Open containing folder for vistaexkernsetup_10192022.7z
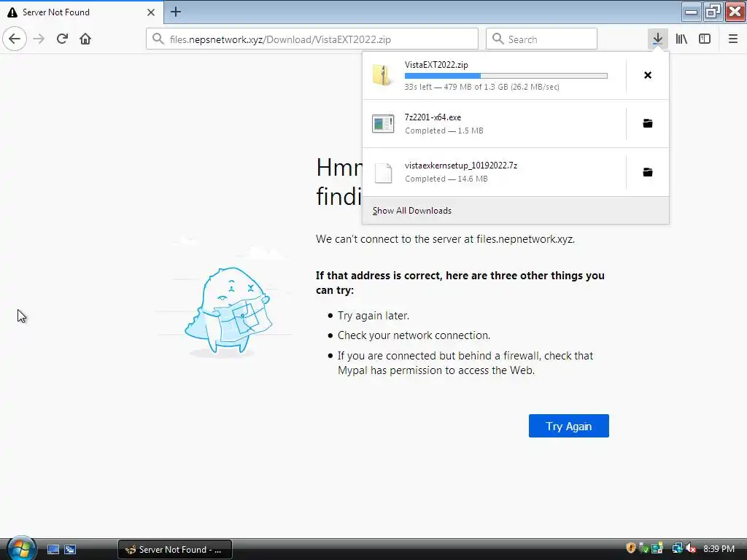Image resolution: width=747 pixels, height=560 pixels. point(648,172)
